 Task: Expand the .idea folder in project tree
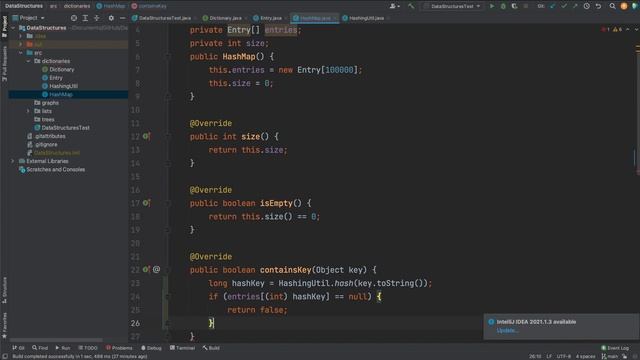pos(21,36)
